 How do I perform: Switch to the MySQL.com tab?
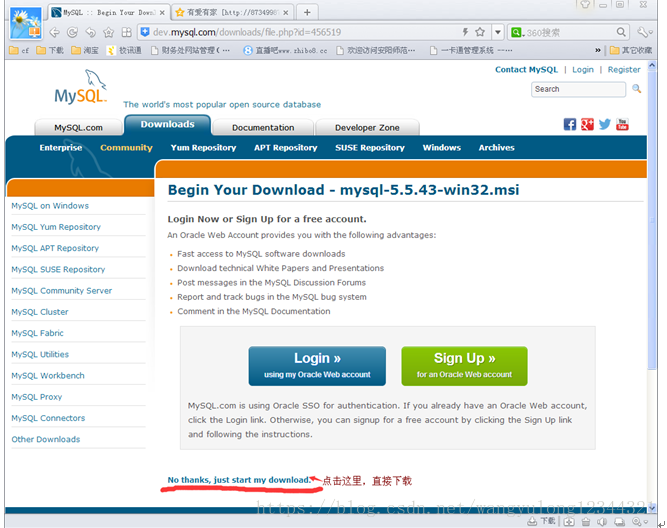78,128
